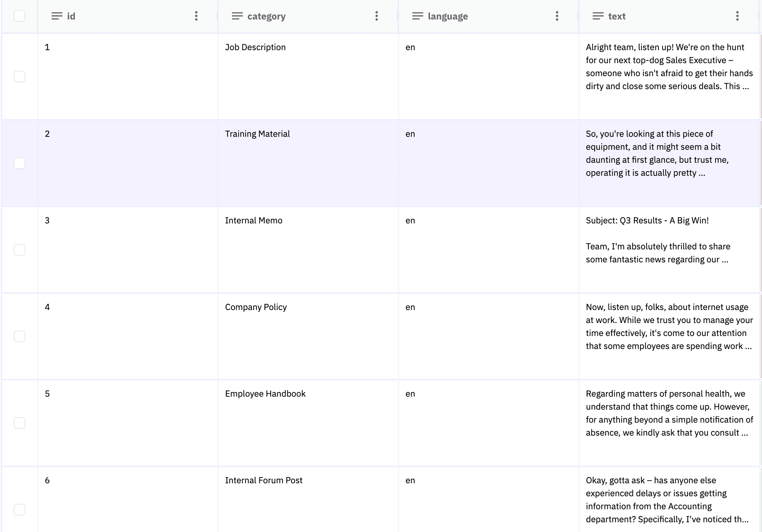
Task: Open the text column three-dot menu
Action: pyautogui.click(x=737, y=16)
